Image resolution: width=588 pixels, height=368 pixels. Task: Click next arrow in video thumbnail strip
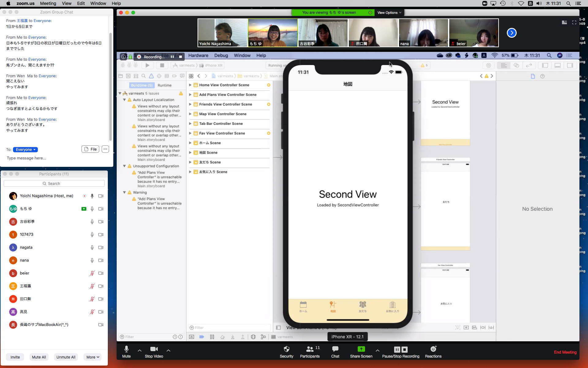tap(511, 33)
